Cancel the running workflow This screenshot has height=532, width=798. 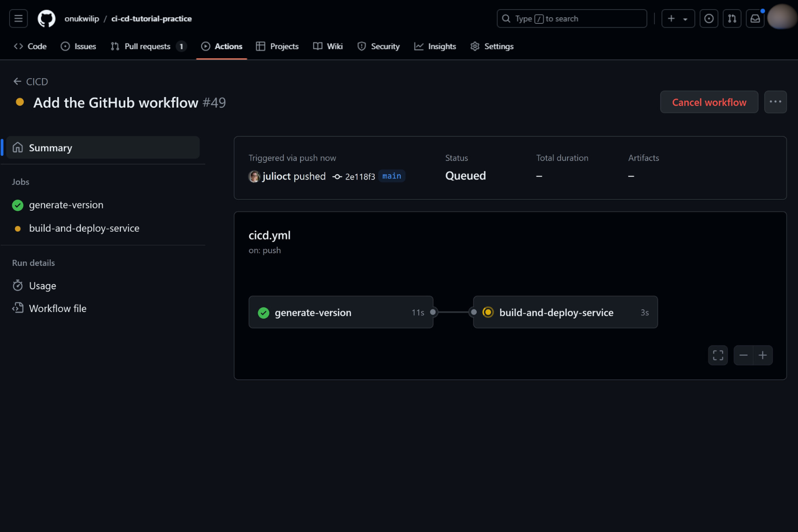709,102
